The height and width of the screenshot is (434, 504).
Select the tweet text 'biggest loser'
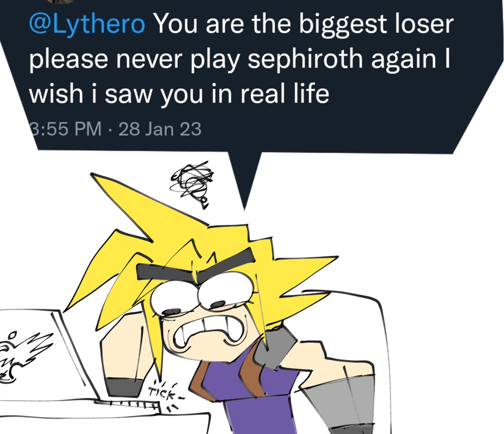point(376,26)
